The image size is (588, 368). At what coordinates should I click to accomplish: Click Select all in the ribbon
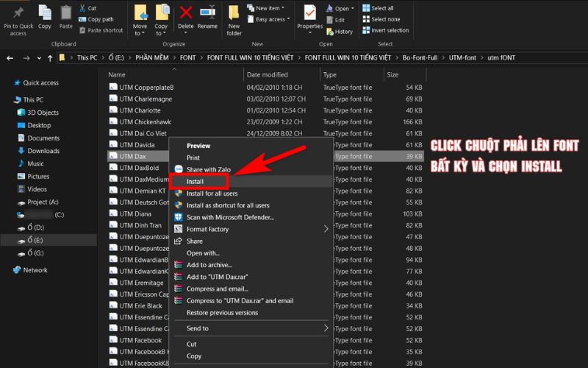pos(378,8)
